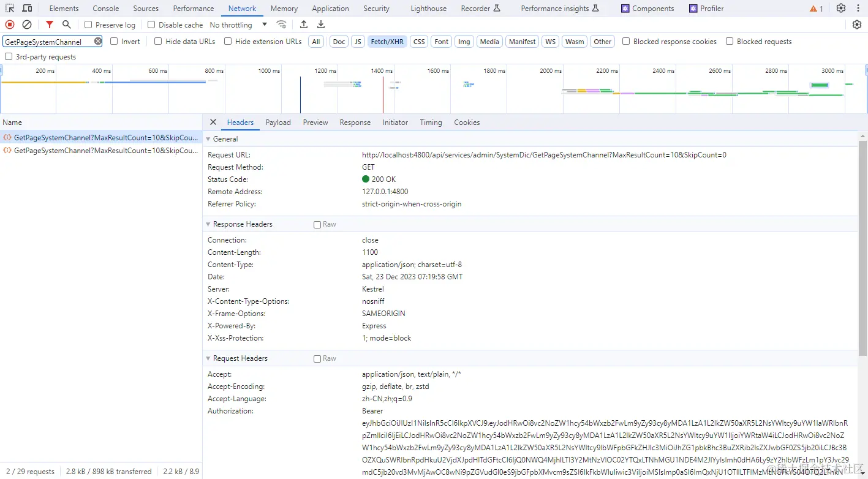Open the React Components panel

click(647, 9)
